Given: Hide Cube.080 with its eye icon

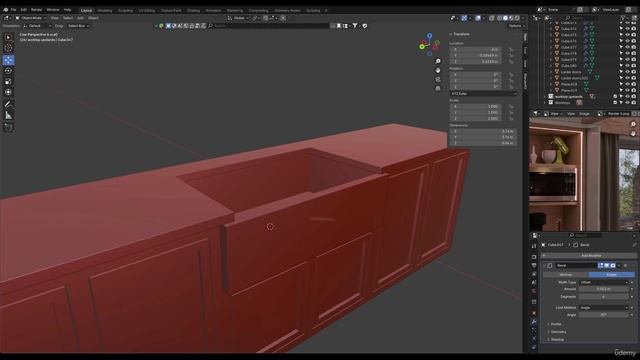Looking at the screenshot, I should pyautogui.click(x=627, y=66).
